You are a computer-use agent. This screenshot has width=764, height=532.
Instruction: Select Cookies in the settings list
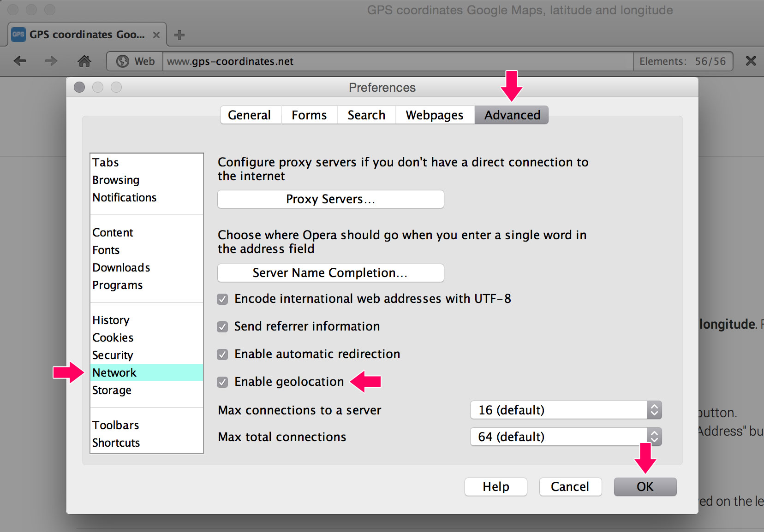[147, 337]
